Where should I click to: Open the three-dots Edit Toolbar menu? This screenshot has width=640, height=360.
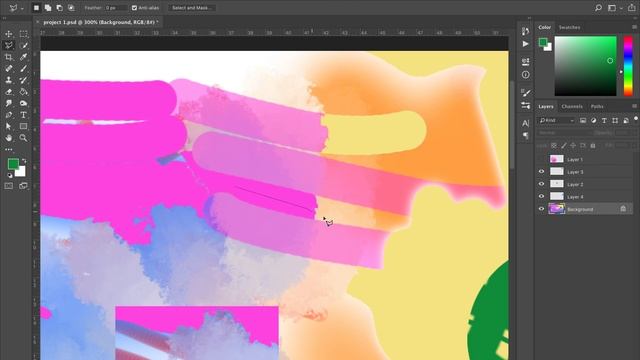point(9,149)
